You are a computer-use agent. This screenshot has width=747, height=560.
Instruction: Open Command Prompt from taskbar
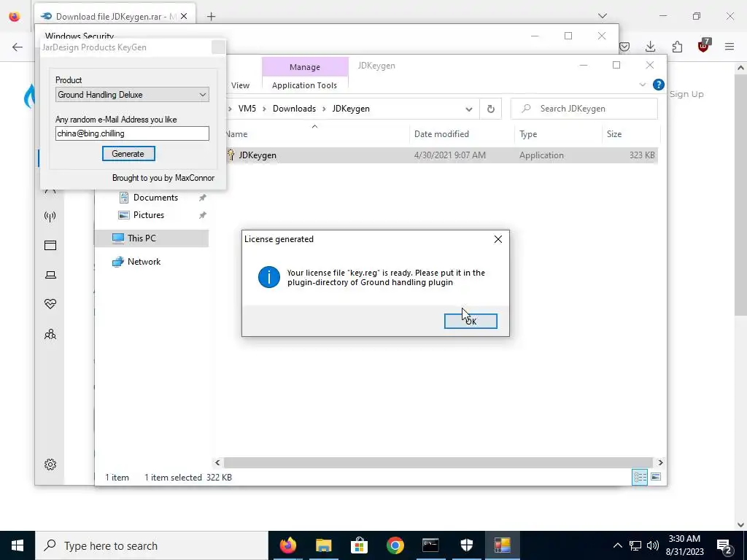pyautogui.click(x=430, y=545)
